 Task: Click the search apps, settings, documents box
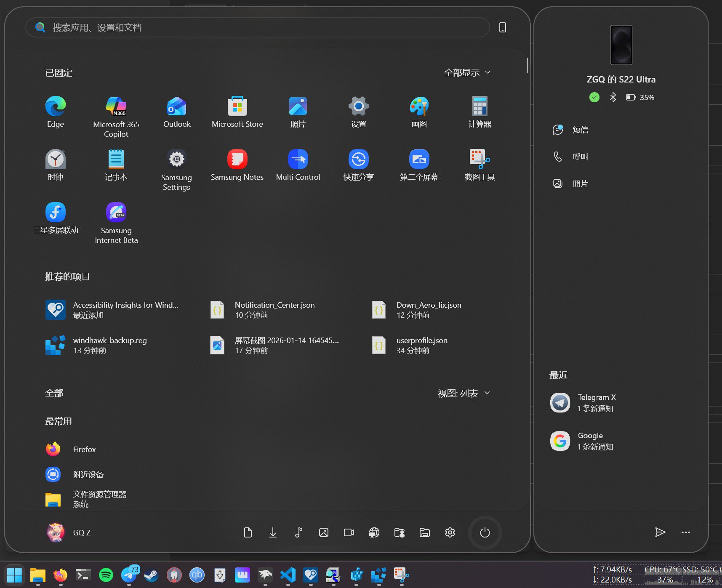257,27
